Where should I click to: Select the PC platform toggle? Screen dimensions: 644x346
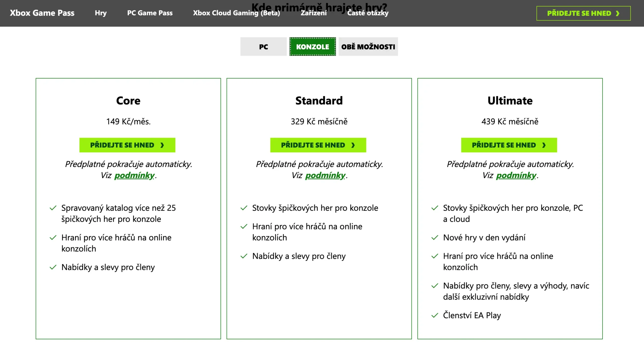pyautogui.click(x=263, y=47)
